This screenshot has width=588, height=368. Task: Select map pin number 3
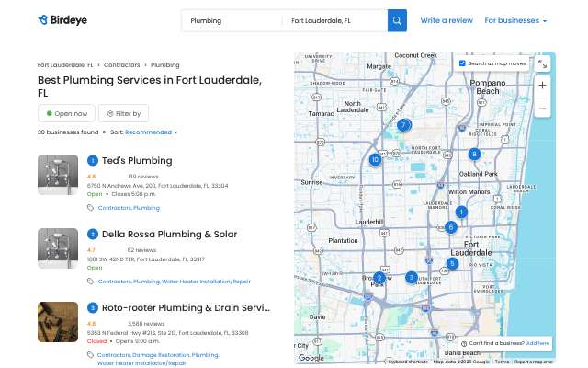(412, 277)
